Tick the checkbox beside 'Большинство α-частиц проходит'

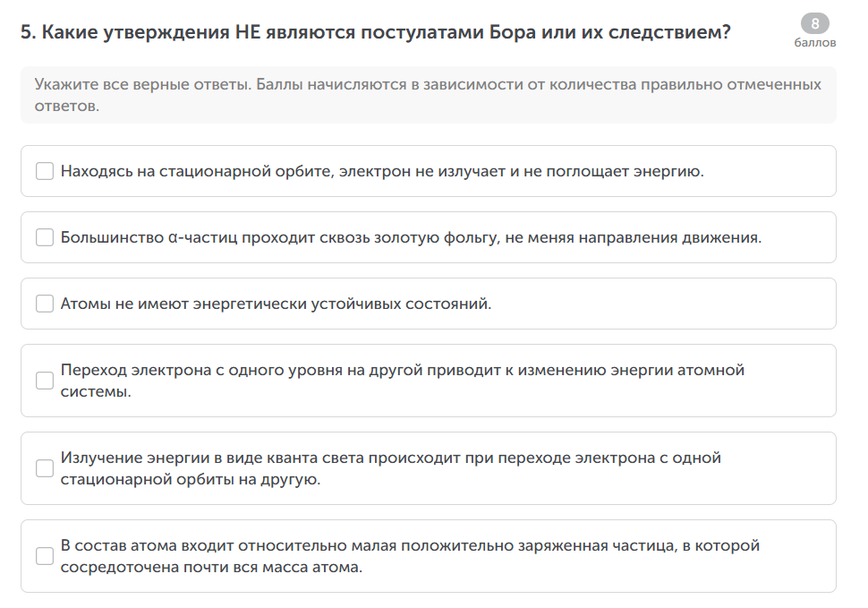[x=45, y=237]
